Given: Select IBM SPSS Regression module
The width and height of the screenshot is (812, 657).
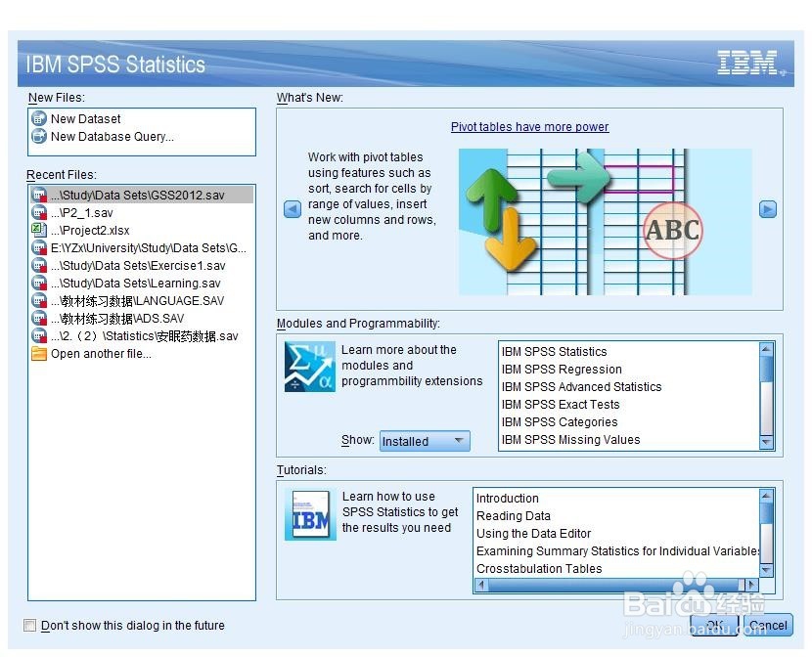Looking at the screenshot, I should click(x=630, y=370).
